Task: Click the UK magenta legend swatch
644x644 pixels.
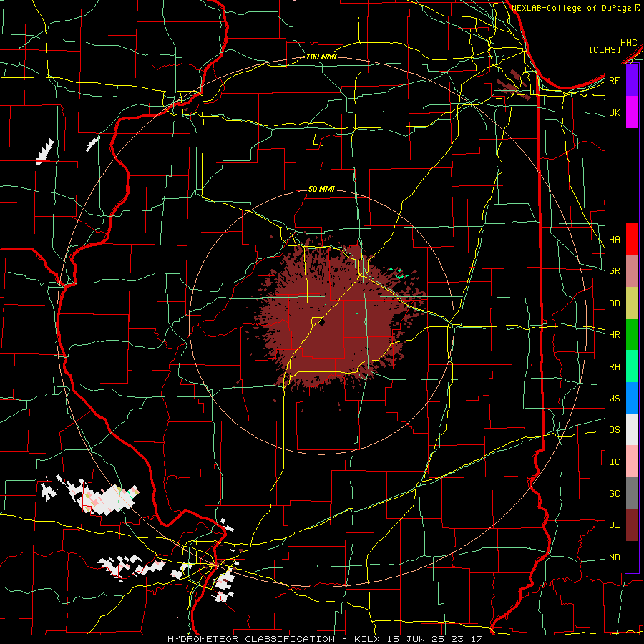Action: [x=632, y=112]
